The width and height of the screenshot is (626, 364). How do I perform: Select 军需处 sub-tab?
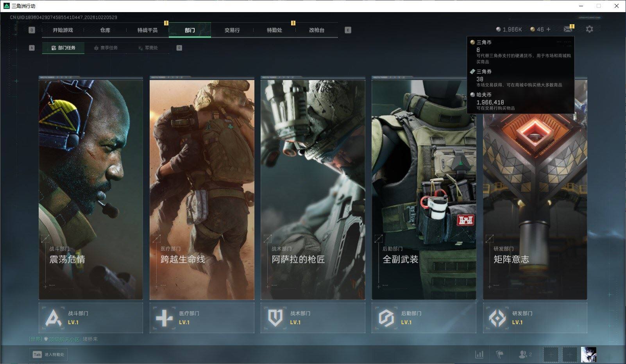(x=148, y=48)
